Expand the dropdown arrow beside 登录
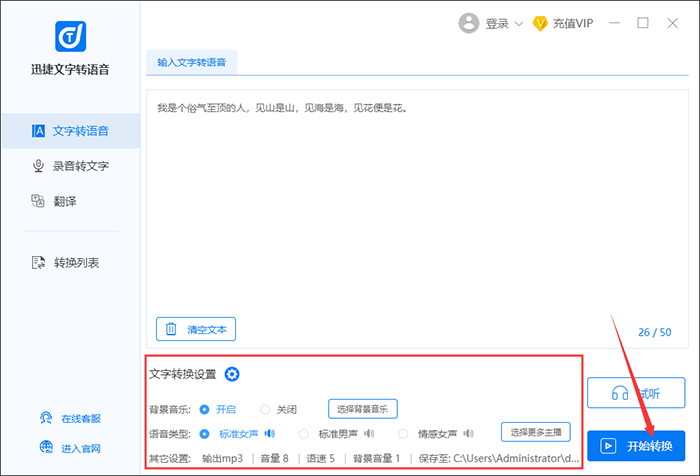Viewport: 700px width, 476px height. pyautogui.click(x=519, y=24)
